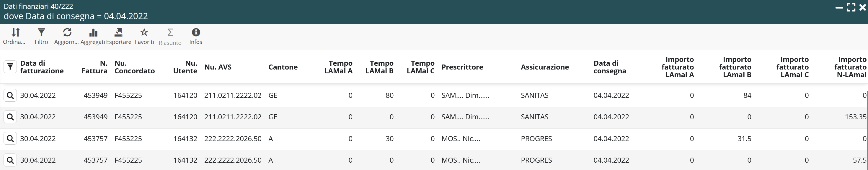Open details for invoice 453949 with 84 amount
Viewport: 868px width, 170px height.
point(10,95)
